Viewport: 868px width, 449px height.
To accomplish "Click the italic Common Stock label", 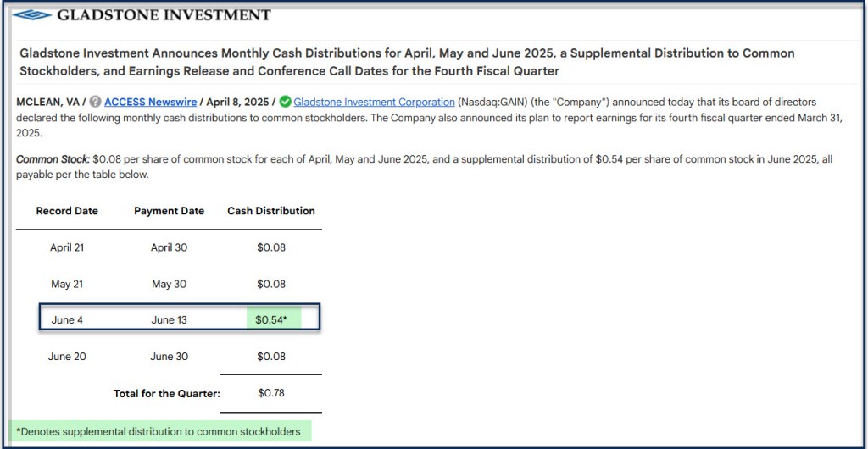I will (53, 158).
